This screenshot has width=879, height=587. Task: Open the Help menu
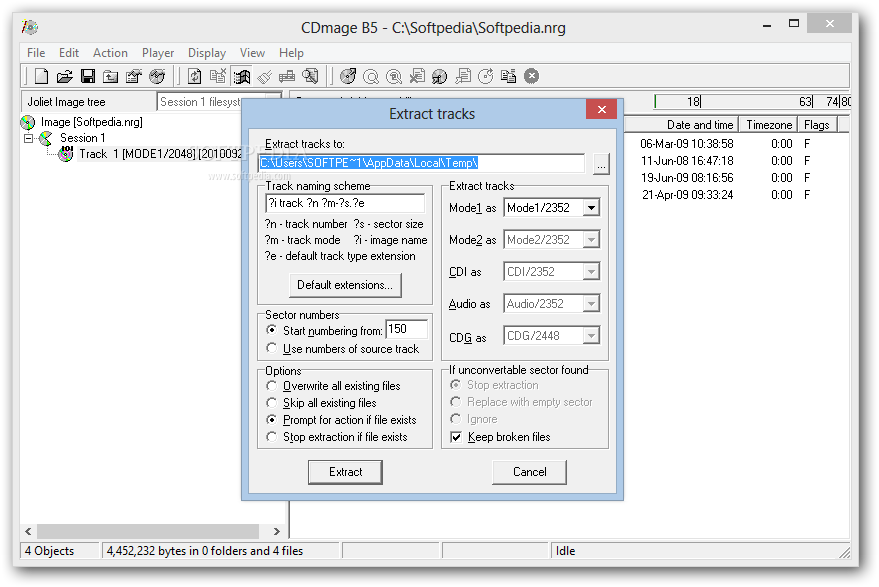[292, 53]
